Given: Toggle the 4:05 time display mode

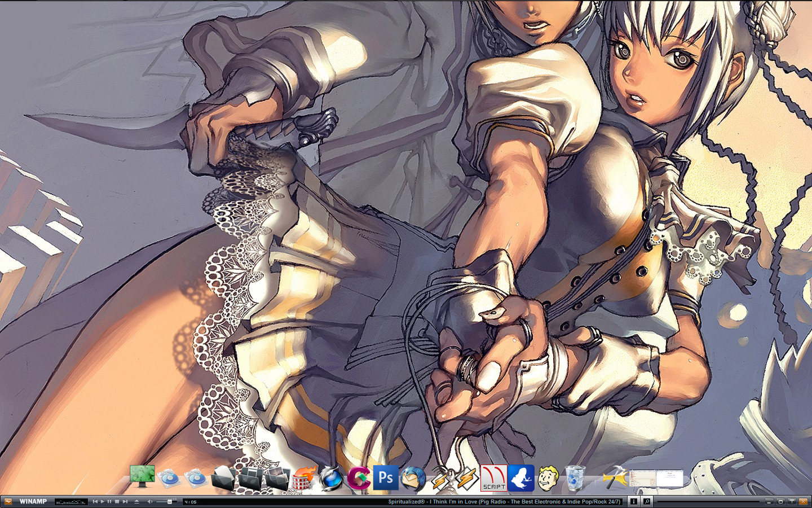Looking at the screenshot, I should tap(191, 502).
